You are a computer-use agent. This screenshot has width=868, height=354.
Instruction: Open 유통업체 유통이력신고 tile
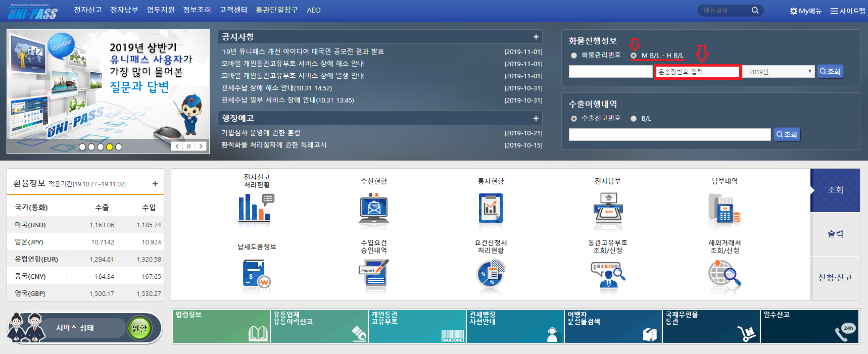tap(319, 326)
